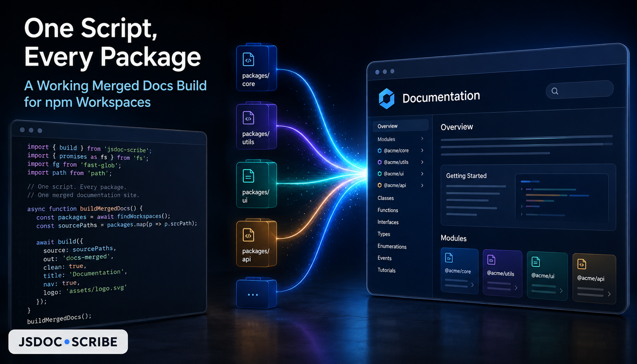
Task: Click the packages/utils folder label
Action: tap(256, 138)
